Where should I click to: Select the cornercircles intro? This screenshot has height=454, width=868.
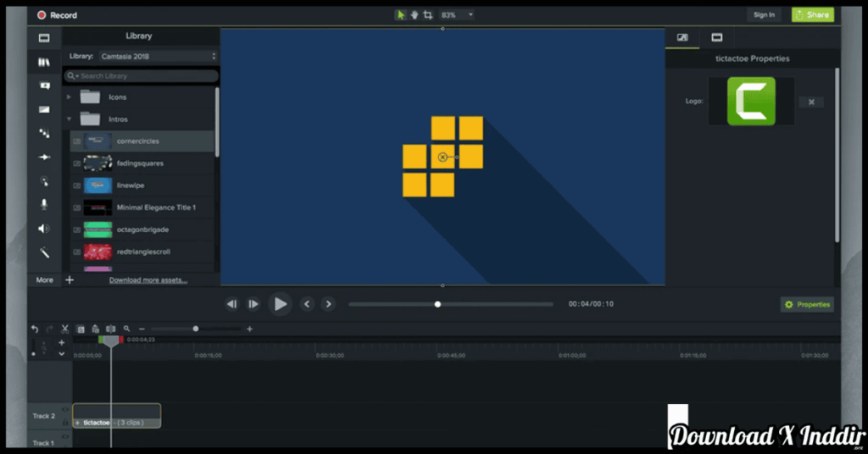tap(142, 141)
